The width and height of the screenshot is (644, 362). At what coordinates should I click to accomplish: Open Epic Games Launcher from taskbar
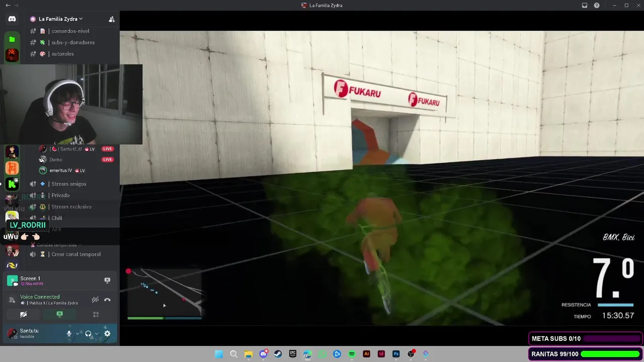(293, 354)
